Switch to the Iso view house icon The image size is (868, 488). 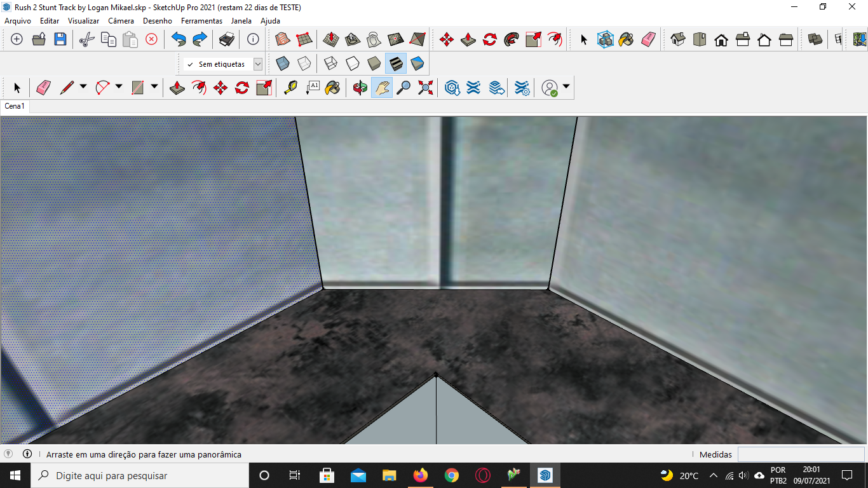coord(678,39)
